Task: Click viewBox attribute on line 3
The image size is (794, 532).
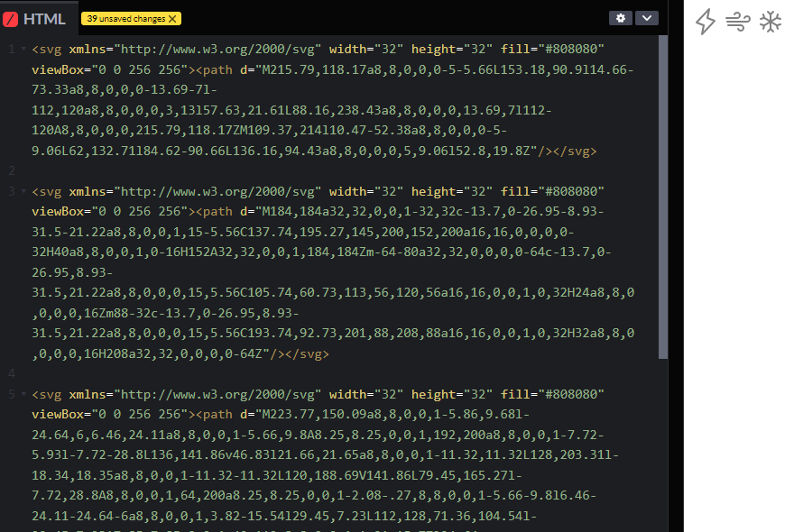Action: [x=110, y=212]
